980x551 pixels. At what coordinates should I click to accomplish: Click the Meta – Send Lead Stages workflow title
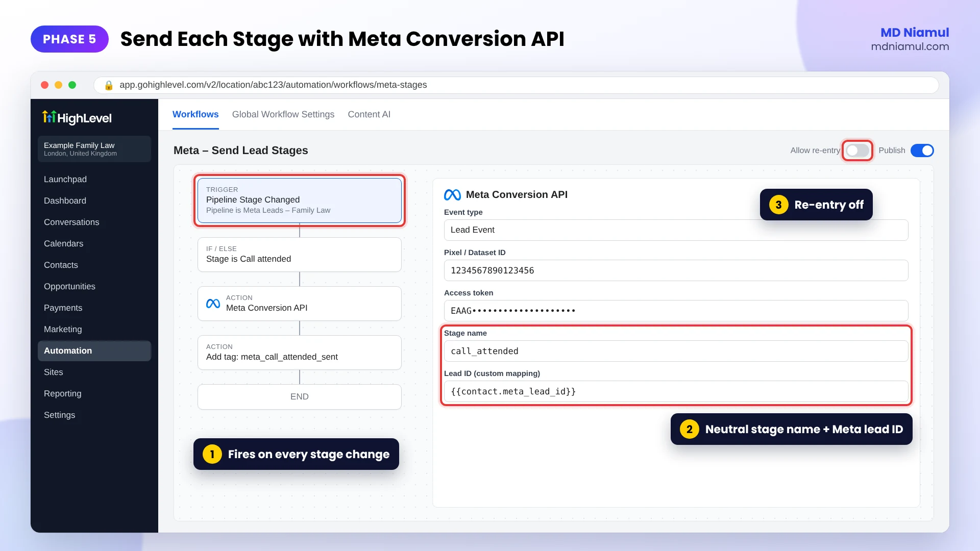coord(241,151)
